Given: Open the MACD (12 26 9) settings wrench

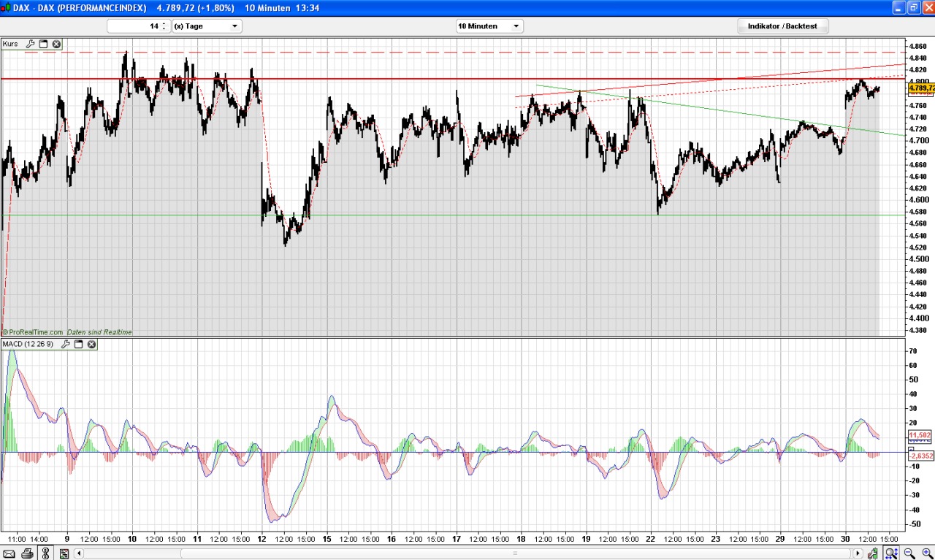Looking at the screenshot, I should [66, 345].
